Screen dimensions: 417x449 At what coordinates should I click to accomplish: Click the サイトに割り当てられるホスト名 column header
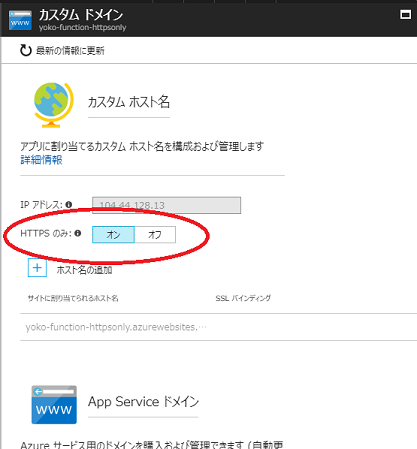(x=73, y=298)
